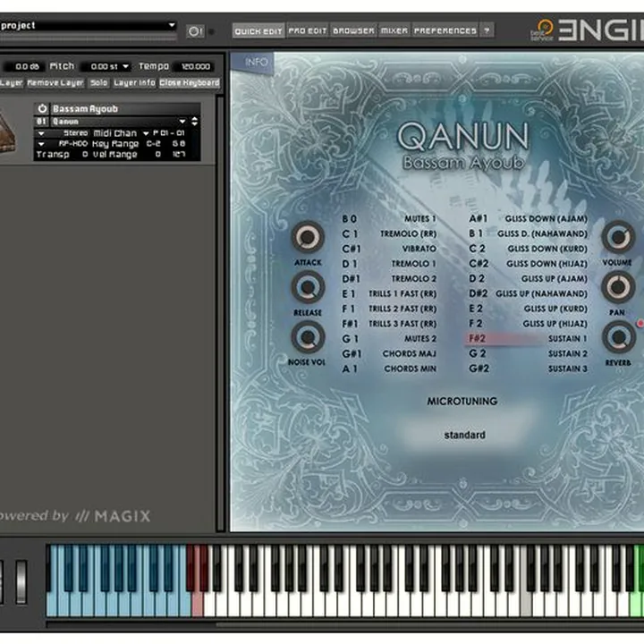
Task: Click the Solo button
Action: tap(98, 83)
